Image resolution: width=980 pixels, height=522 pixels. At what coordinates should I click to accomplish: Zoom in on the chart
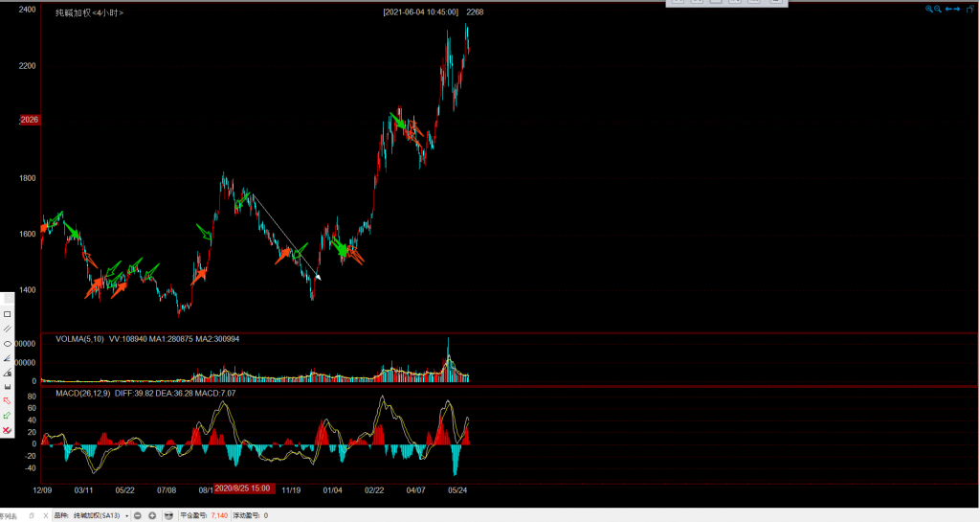click(x=928, y=10)
